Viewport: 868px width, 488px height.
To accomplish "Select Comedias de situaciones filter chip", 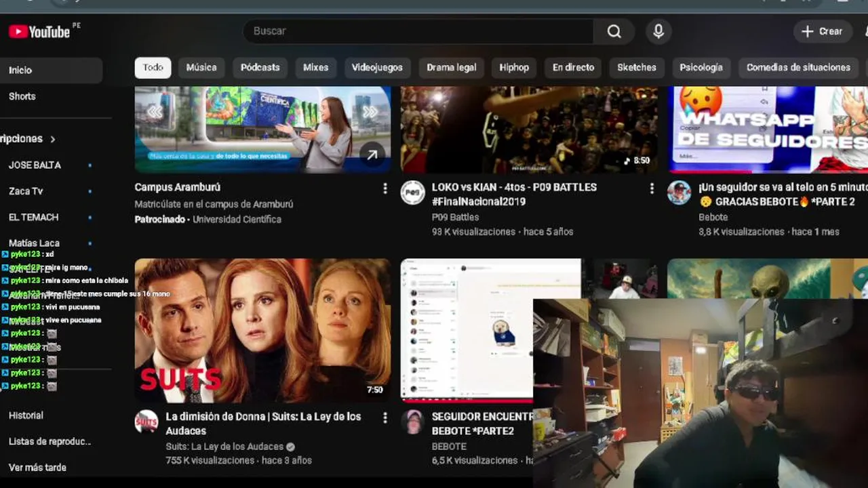I will point(798,67).
